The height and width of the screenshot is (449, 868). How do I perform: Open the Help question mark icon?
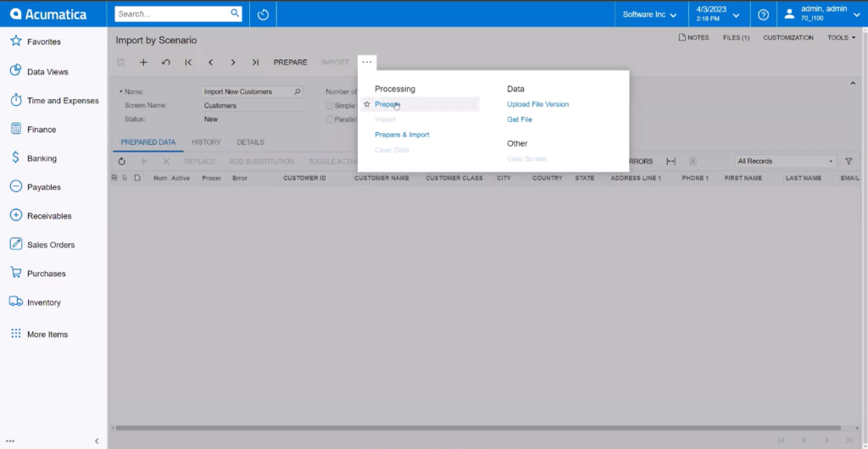point(763,14)
